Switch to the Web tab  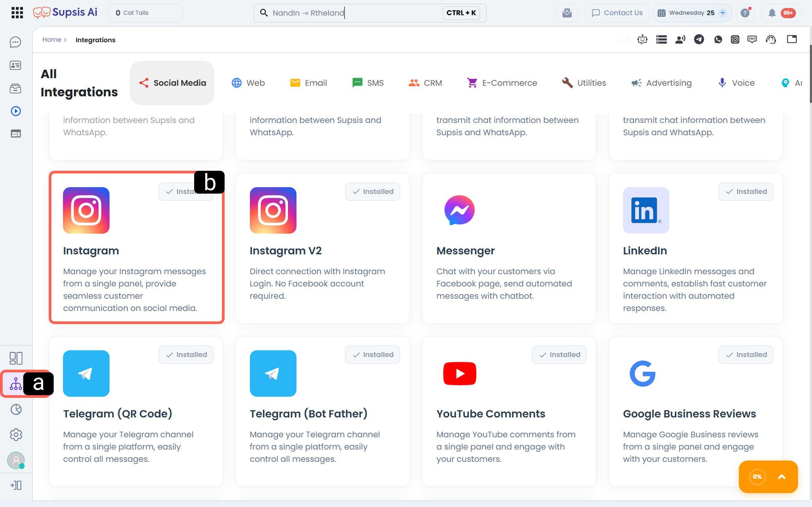coord(248,83)
